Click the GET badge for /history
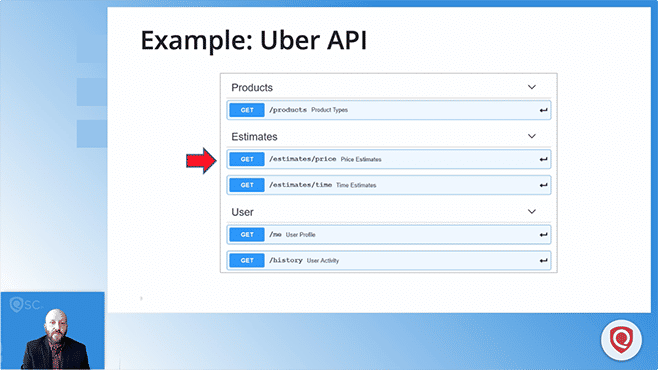 (x=247, y=261)
